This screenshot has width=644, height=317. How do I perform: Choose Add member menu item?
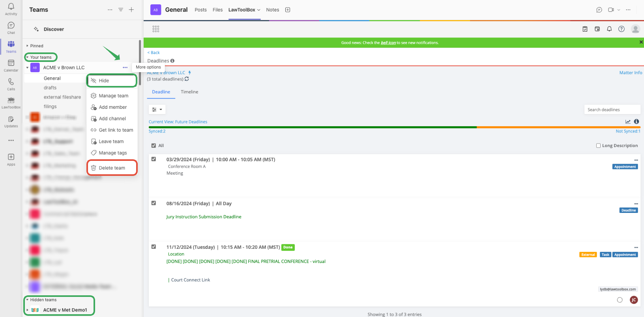click(112, 107)
